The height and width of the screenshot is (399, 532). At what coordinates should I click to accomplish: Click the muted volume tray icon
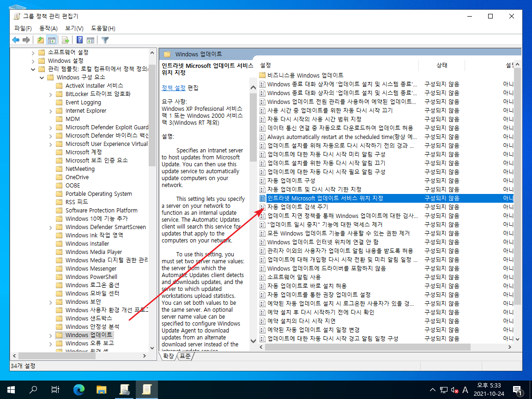click(x=454, y=390)
